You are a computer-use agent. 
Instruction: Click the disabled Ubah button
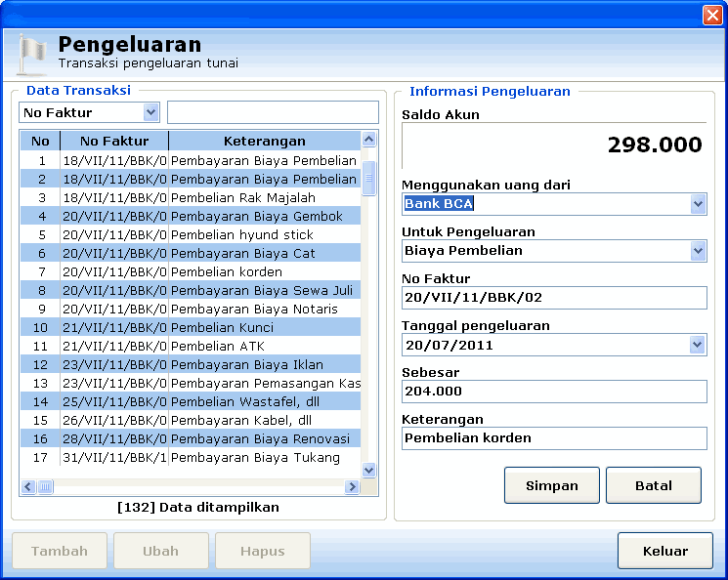pos(160,551)
